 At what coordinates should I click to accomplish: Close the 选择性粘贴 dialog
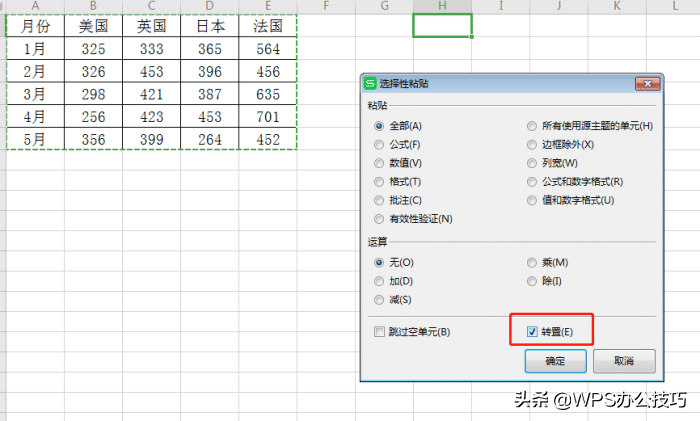[647, 83]
